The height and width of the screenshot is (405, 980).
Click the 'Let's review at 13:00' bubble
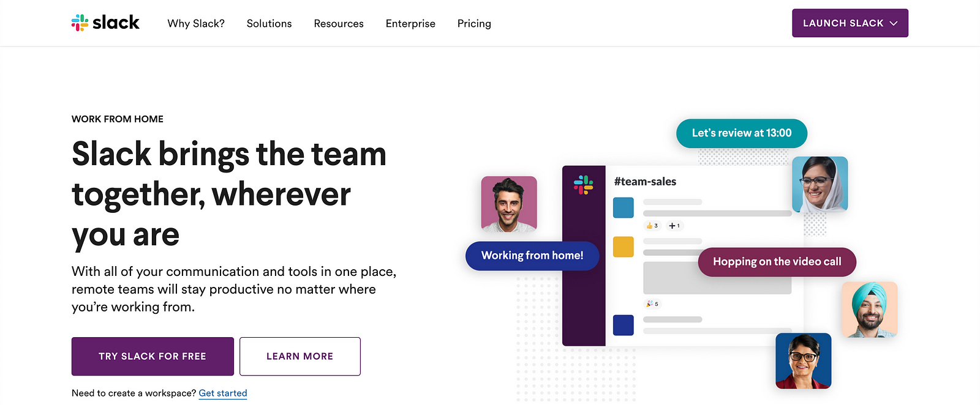pyautogui.click(x=742, y=133)
